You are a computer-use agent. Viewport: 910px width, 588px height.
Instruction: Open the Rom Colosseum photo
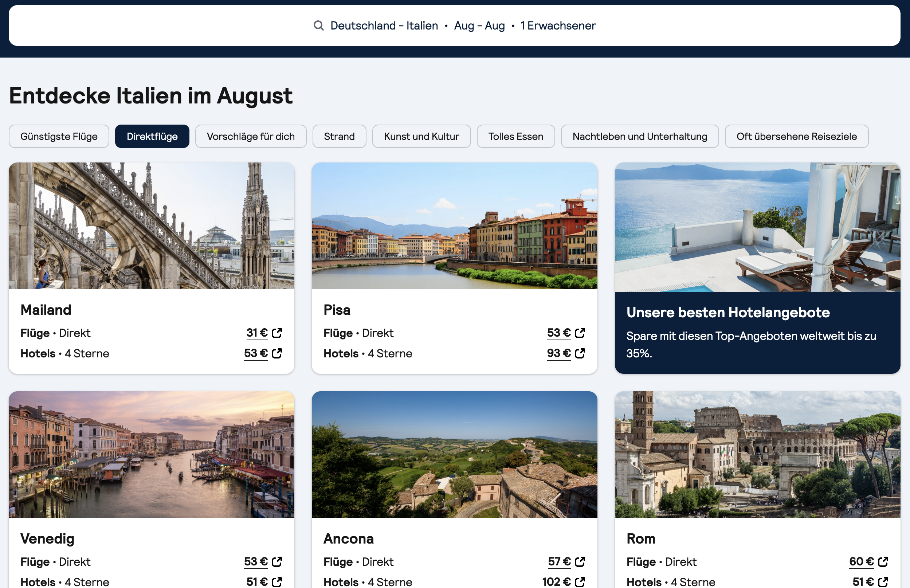tap(758, 455)
